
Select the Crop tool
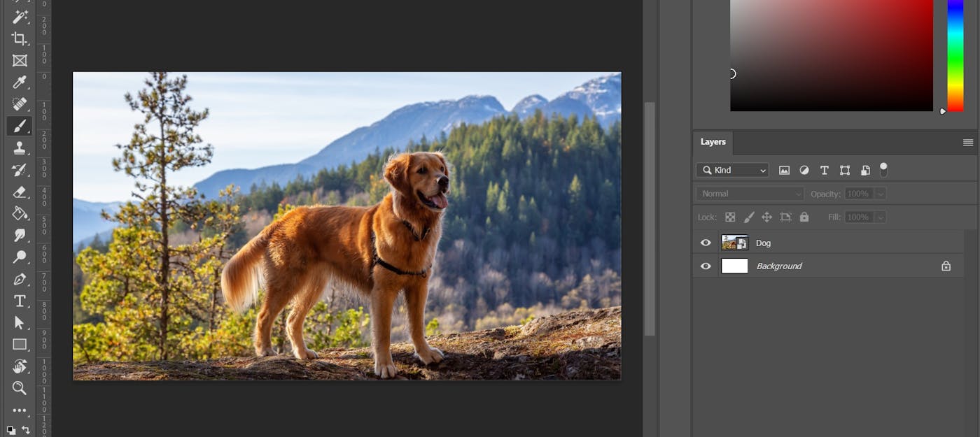click(20, 38)
